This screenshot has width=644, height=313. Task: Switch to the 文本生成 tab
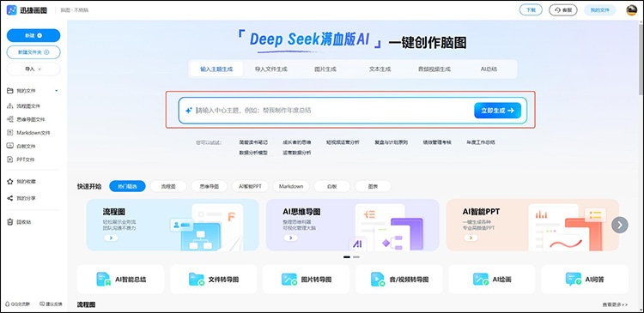click(x=380, y=69)
